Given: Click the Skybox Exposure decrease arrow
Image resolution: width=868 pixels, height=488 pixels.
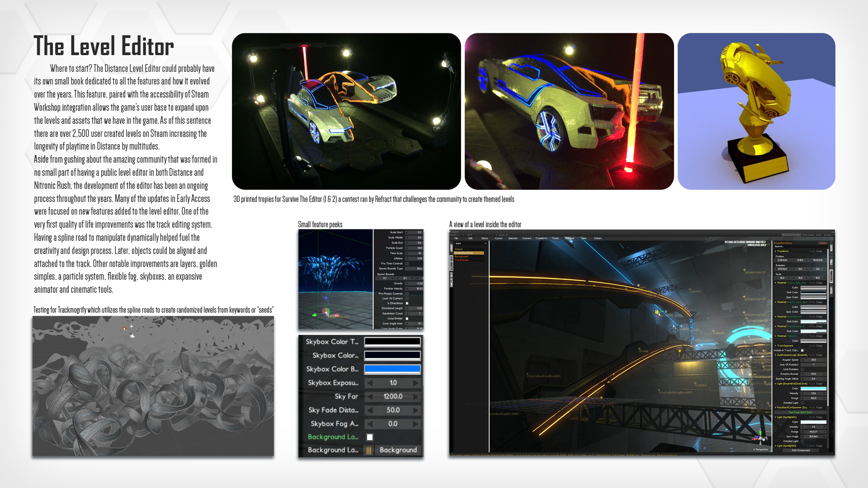Looking at the screenshot, I should pos(369,383).
